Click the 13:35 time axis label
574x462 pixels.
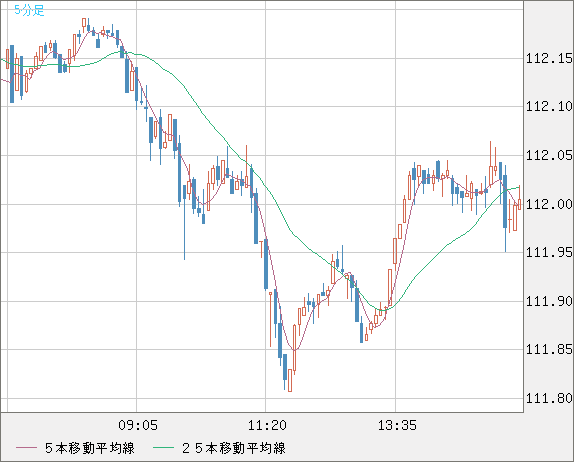tap(397, 425)
